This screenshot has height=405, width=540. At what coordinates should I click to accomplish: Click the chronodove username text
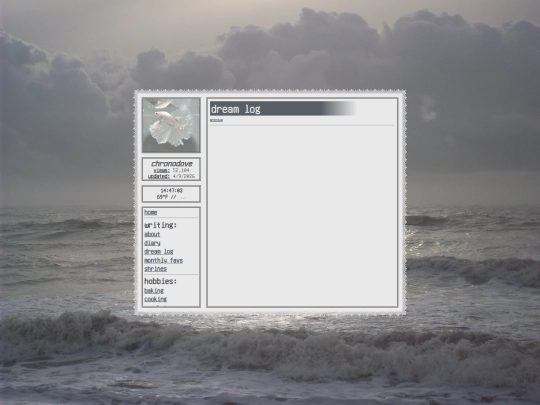click(172, 163)
